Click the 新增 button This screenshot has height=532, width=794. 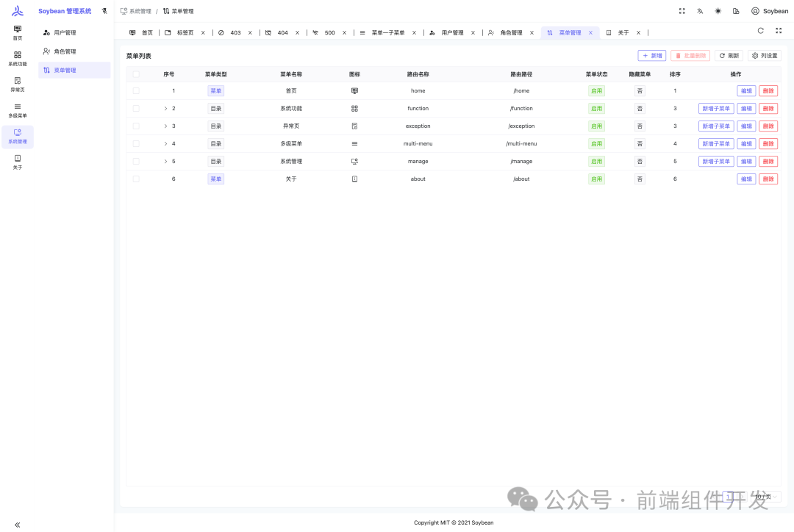point(651,56)
